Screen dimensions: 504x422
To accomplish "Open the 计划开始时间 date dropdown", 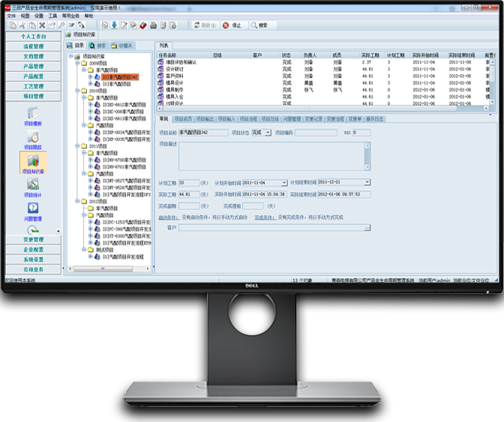I will [284, 182].
